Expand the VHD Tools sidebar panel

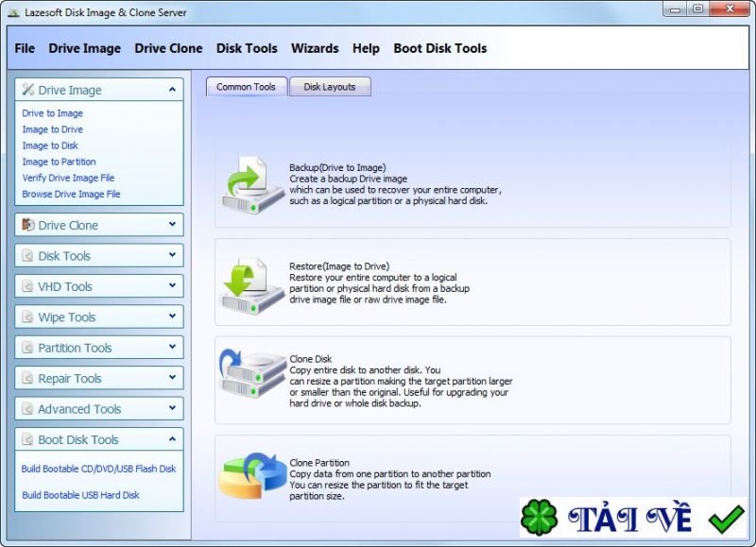(x=172, y=285)
